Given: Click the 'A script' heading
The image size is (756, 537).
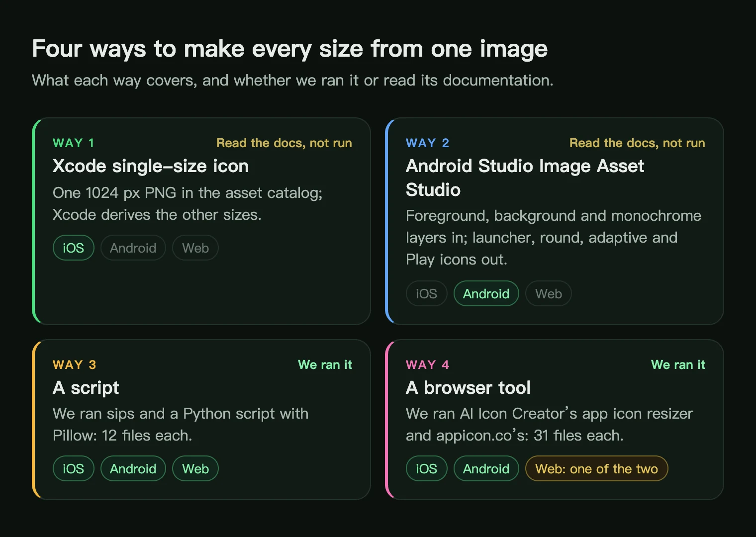Looking at the screenshot, I should (86, 388).
